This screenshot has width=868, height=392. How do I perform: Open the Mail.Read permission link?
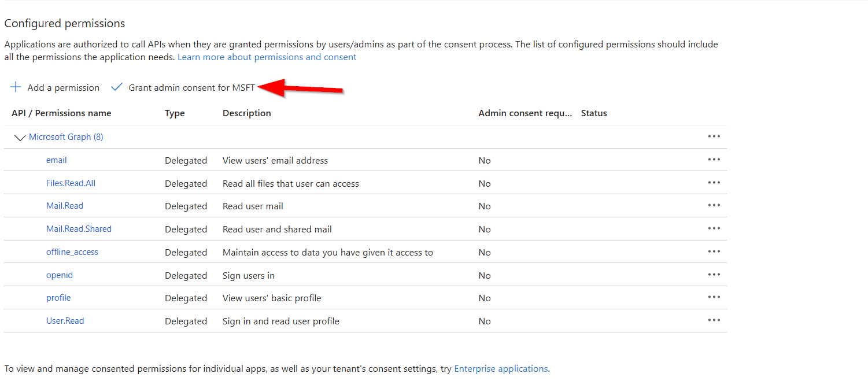65,206
